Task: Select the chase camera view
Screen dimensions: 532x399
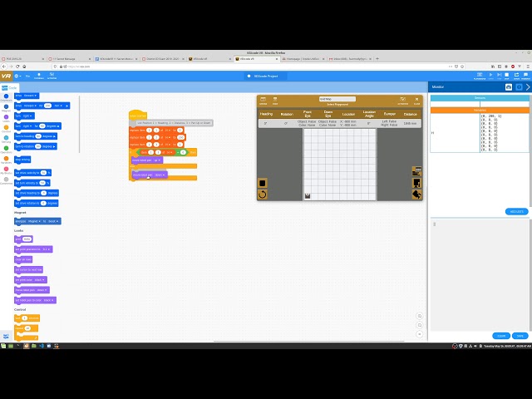Action: coord(416,183)
